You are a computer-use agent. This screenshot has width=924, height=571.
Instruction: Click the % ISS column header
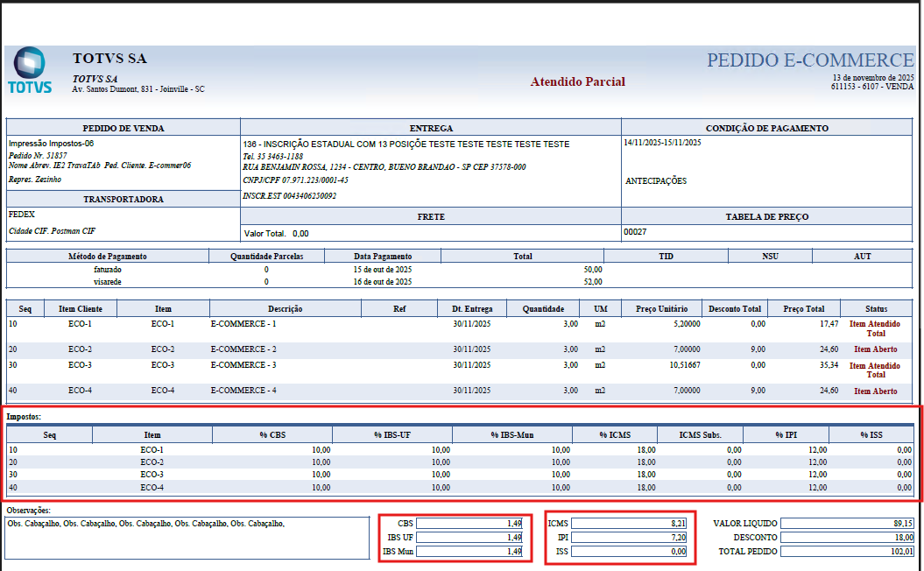point(871,435)
